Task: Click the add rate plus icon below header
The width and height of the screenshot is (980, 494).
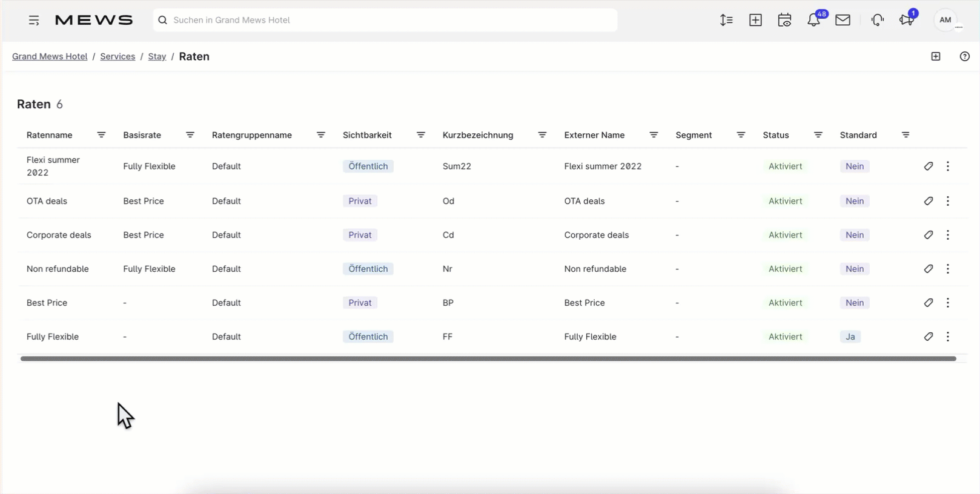Action: pos(935,56)
